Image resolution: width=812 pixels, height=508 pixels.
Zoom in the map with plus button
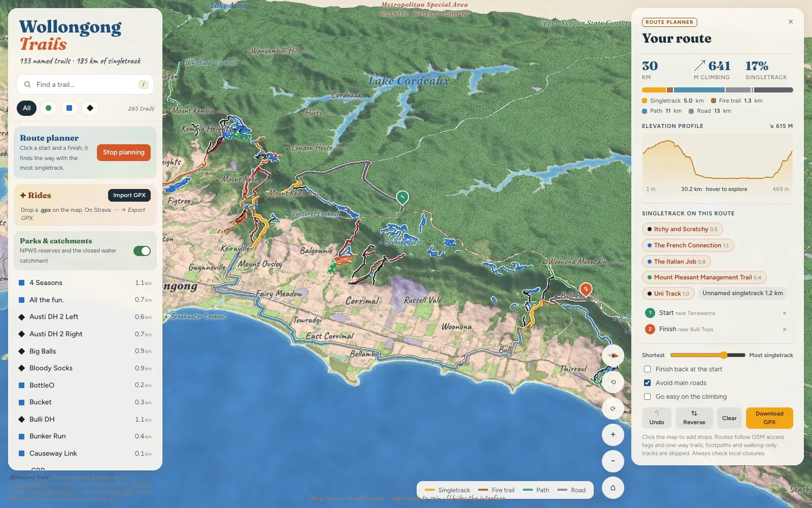[x=613, y=435]
